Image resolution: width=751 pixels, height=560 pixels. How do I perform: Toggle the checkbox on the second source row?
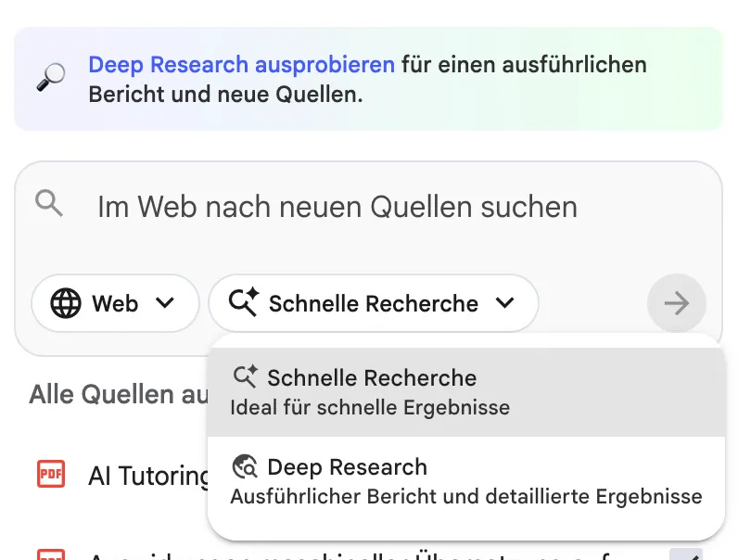pyautogui.click(x=686, y=554)
